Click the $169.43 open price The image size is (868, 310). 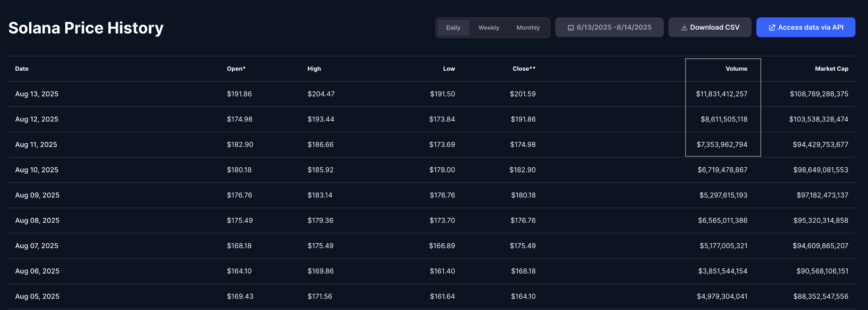click(240, 296)
